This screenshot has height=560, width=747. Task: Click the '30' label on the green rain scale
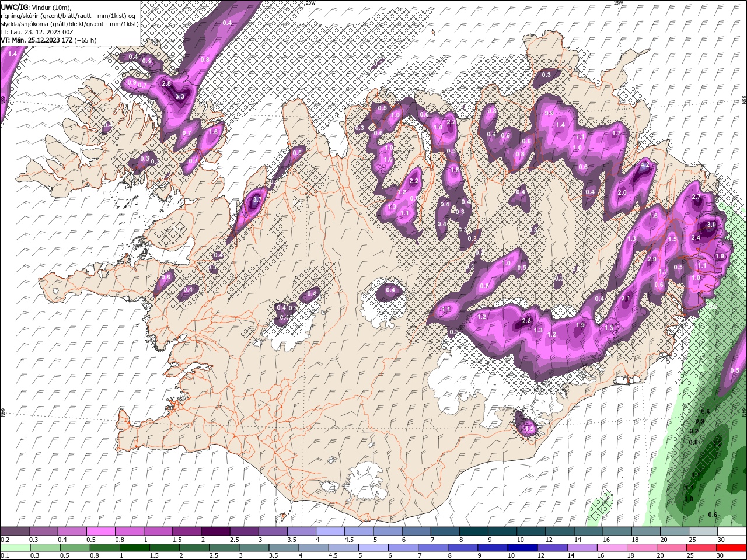[x=721, y=555]
